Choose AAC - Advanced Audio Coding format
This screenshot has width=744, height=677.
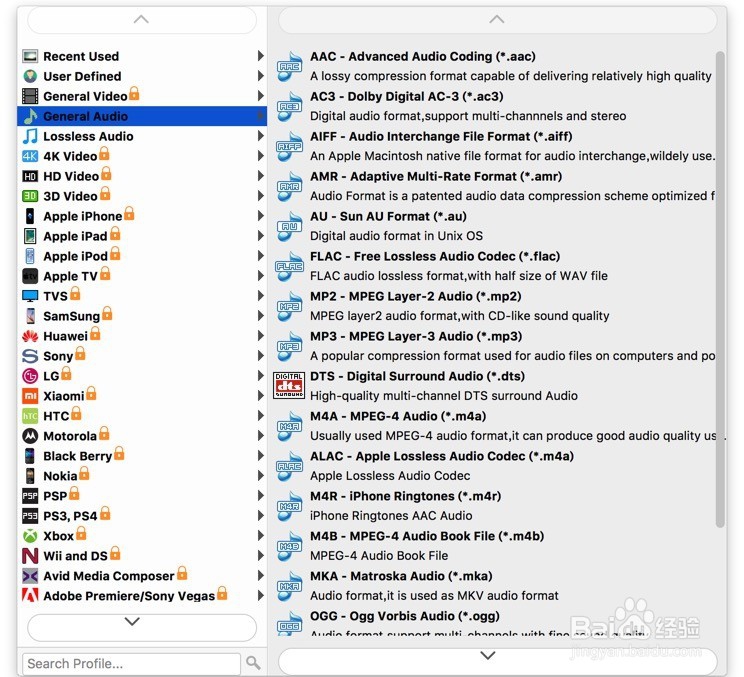[x=495, y=66]
